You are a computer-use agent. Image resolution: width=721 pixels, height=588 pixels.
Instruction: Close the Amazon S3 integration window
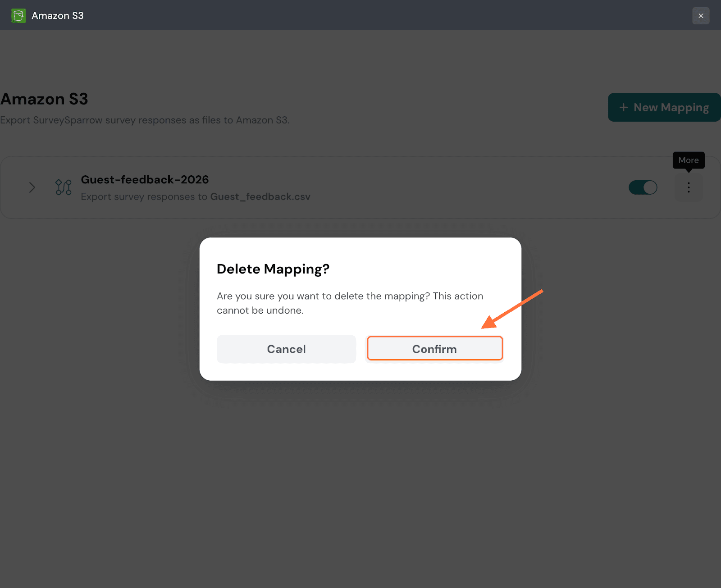tap(701, 16)
